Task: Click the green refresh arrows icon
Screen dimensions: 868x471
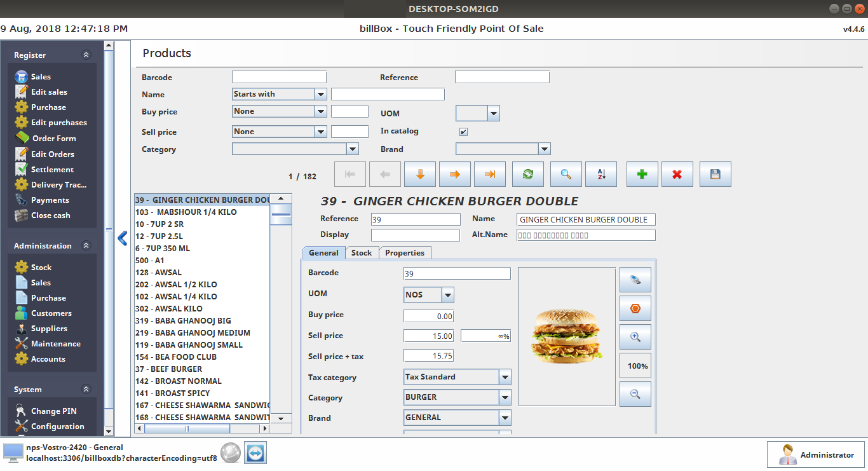Action: [527, 174]
